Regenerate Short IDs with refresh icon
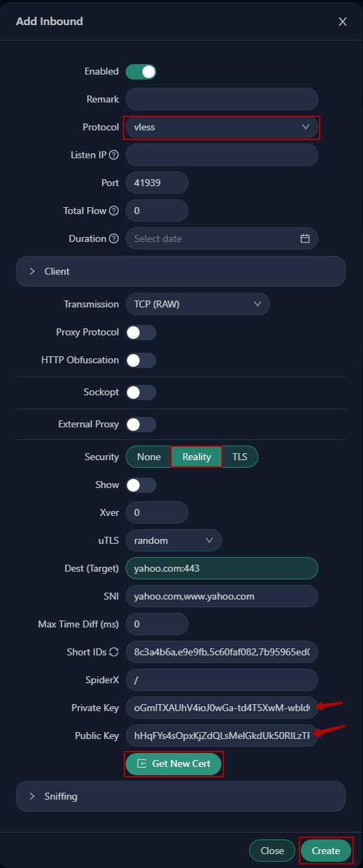 coord(114,652)
